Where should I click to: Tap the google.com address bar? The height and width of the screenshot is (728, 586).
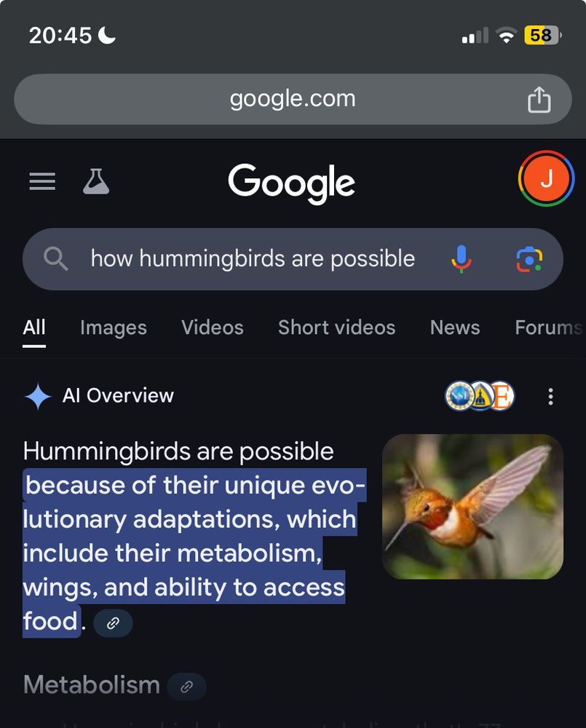coord(293,99)
